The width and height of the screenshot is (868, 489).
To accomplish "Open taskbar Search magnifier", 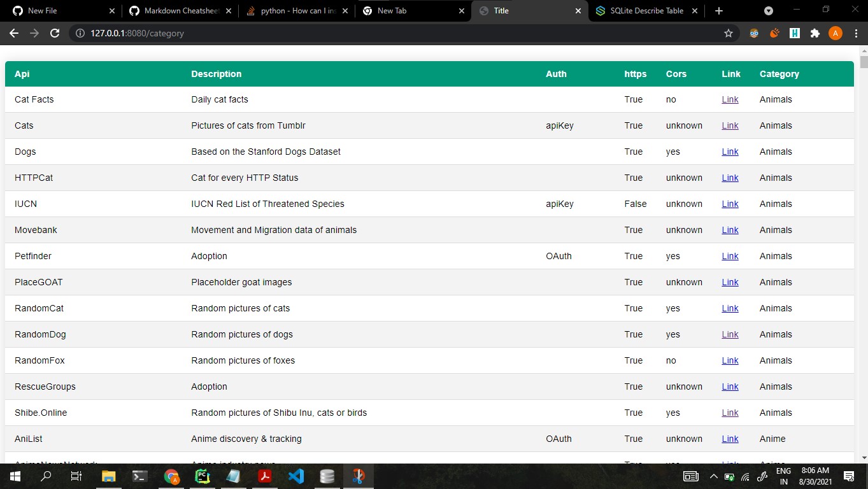I will coord(46,476).
